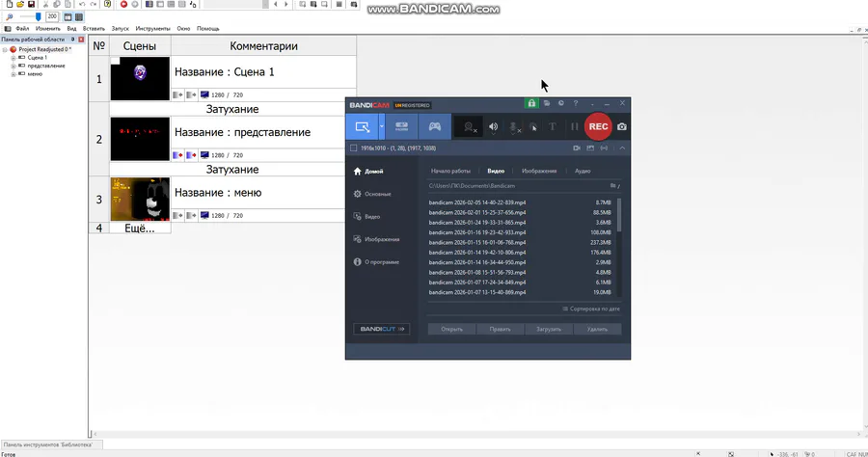
Task: Go to the next frame arrow
Action: click(286, 4)
